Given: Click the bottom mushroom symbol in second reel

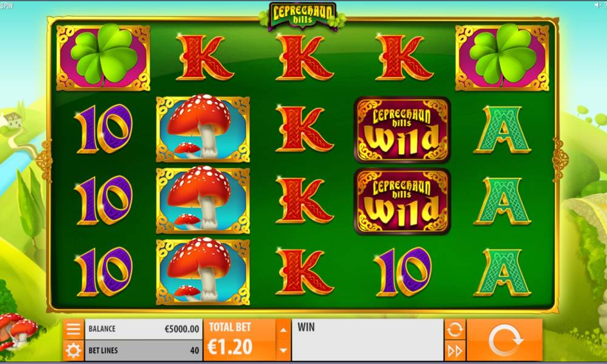Looking at the screenshot, I should click(x=203, y=272).
